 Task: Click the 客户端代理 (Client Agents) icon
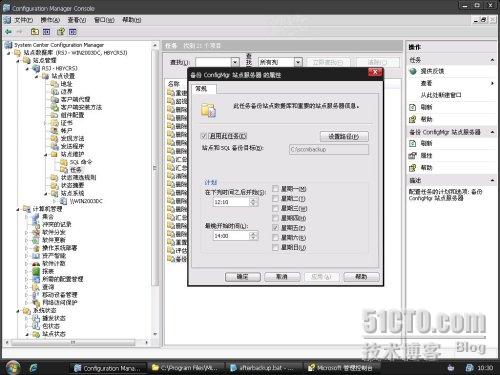[x=55, y=99]
